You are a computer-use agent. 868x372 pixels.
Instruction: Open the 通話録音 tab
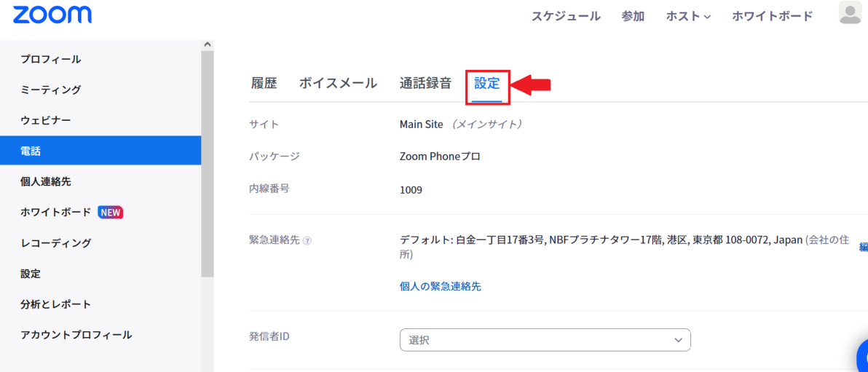[x=426, y=84]
